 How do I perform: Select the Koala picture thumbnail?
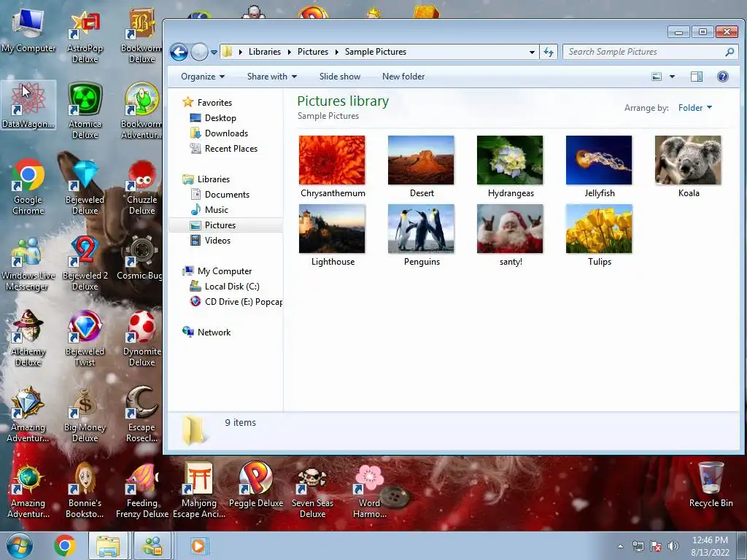pos(688,160)
